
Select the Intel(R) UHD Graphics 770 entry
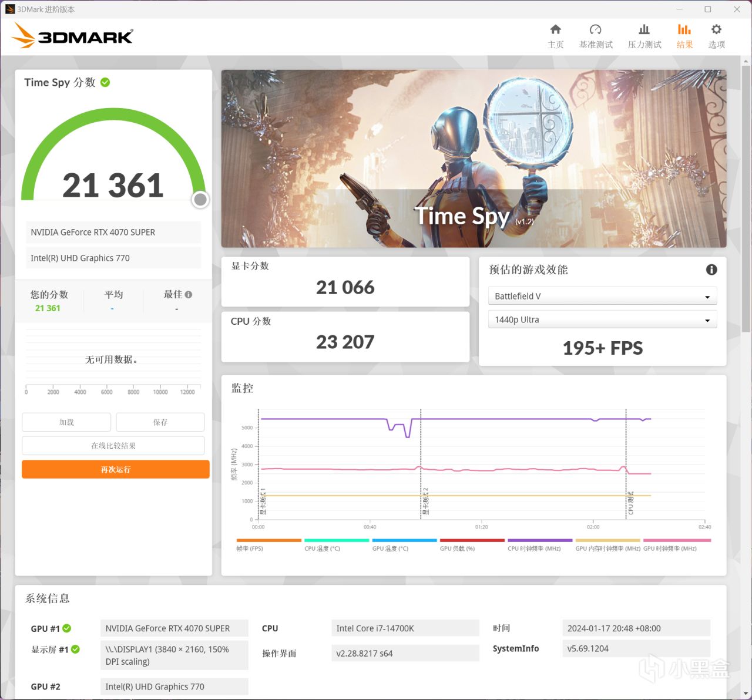[x=113, y=258]
